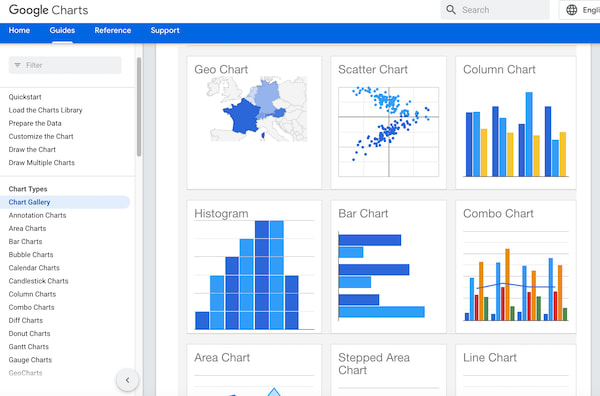The height and width of the screenshot is (396, 600).
Task: Click the filter funnel icon in sidebar
Action: pyautogui.click(x=17, y=65)
